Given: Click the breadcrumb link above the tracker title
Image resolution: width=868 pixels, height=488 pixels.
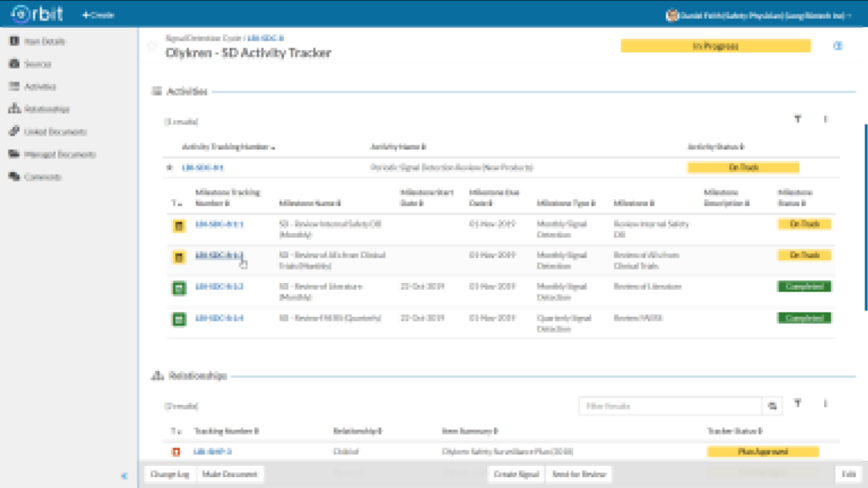Looking at the screenshot, I should click(265, 38).
